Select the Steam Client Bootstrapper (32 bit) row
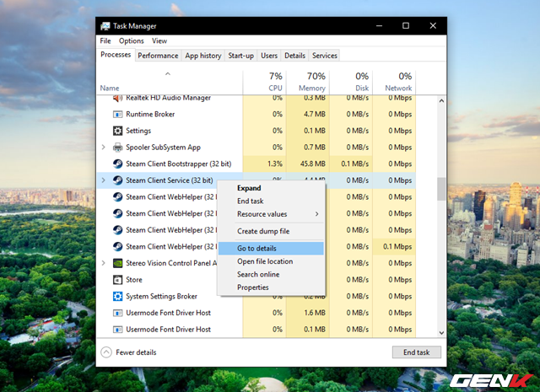Image resolution: width=540 pixels, height=392 pixels. (x=256, y=164)
